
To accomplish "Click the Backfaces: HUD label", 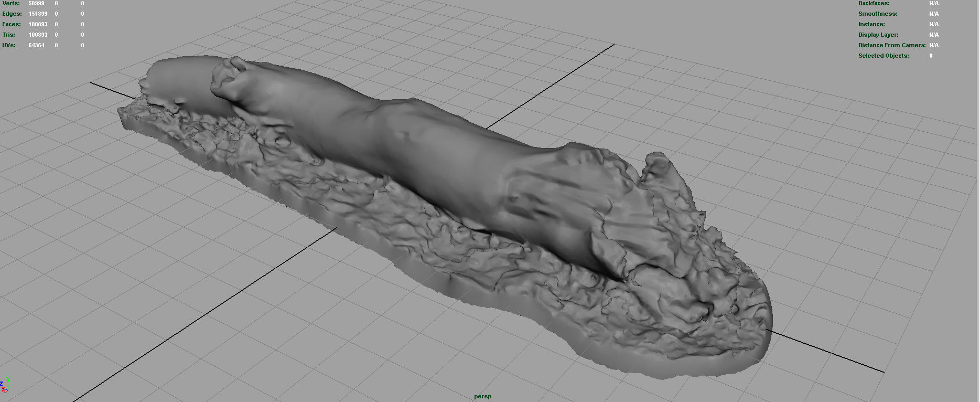I will (x=874, y=3).
